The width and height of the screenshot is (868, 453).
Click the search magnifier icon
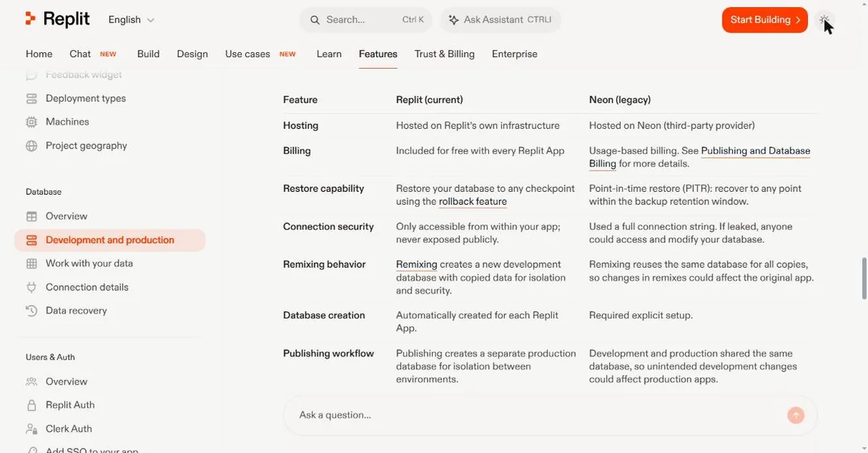[315, 20]
